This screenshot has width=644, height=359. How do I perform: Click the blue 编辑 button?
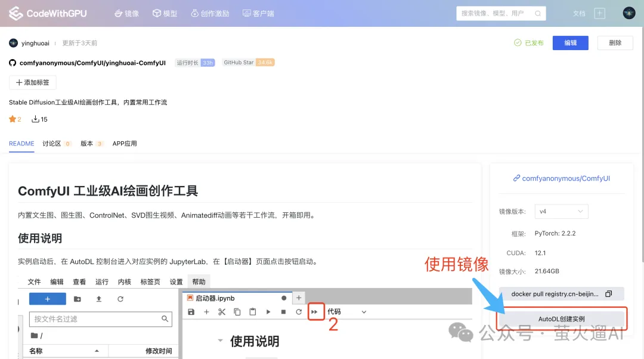point(570,43)
